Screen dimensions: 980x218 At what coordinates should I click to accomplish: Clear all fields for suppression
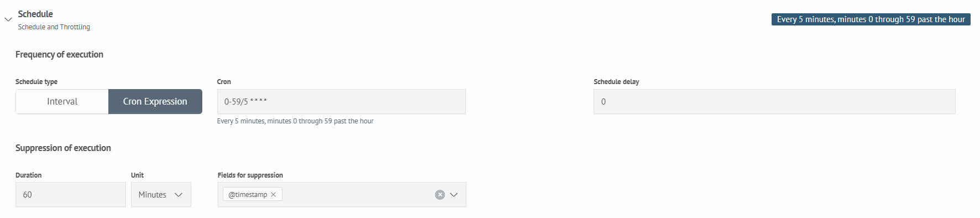440,195
